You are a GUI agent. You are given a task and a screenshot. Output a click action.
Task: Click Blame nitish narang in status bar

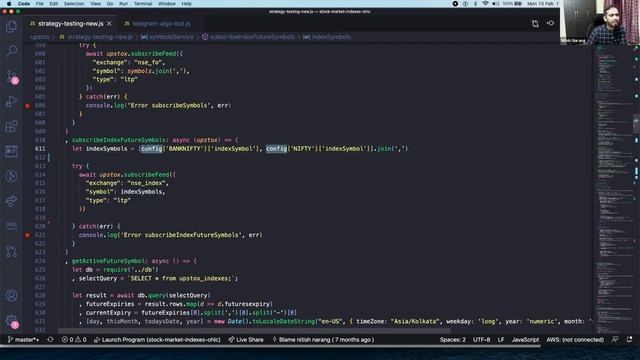322,340
